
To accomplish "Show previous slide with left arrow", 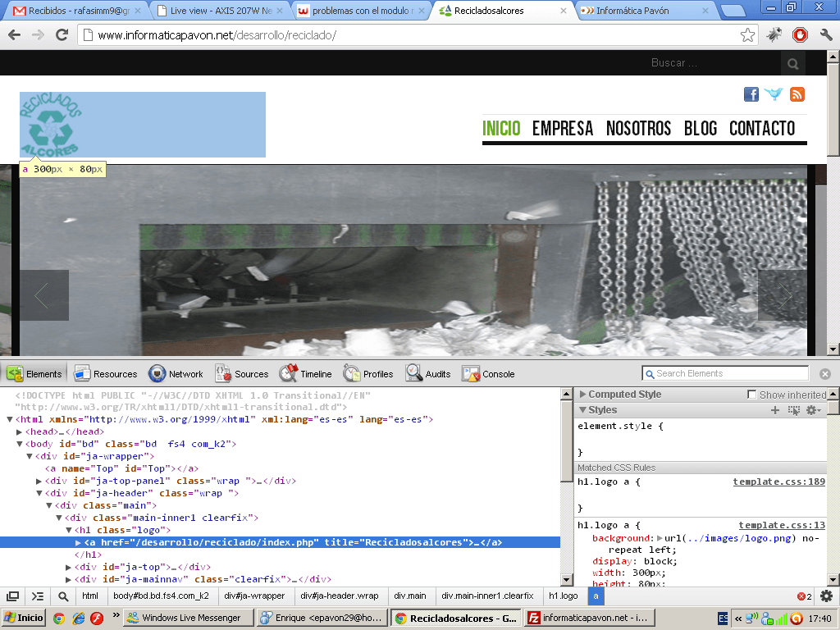I will [x=44, y=295].
